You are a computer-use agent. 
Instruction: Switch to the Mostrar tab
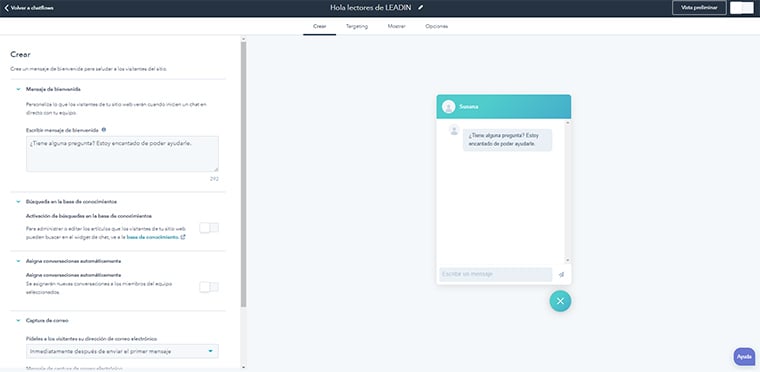[x=396, y=27]
